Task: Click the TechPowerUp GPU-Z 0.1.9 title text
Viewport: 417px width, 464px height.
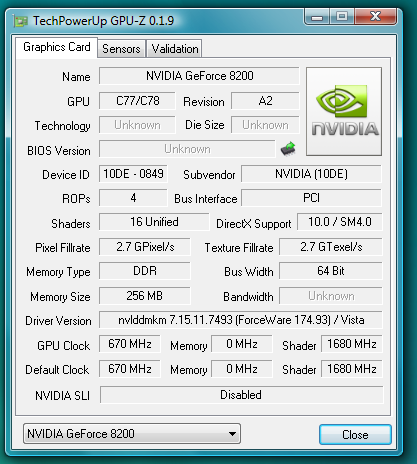Action: coord(103,21)
